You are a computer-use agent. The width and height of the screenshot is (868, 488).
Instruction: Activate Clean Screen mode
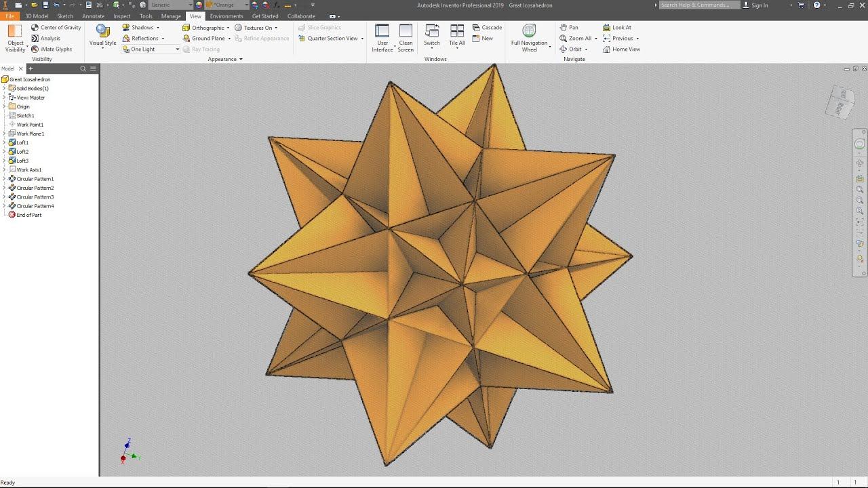(x=406, y=39)
